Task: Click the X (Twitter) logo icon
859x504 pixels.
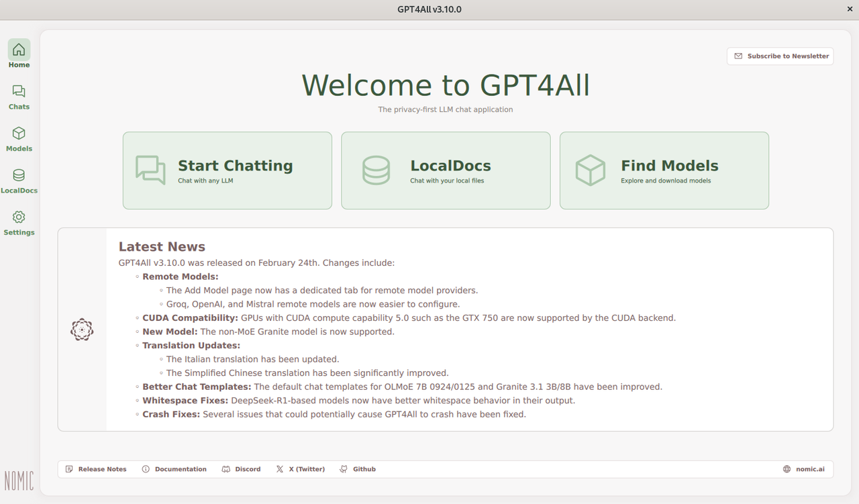Action: [x=280, y=469]
